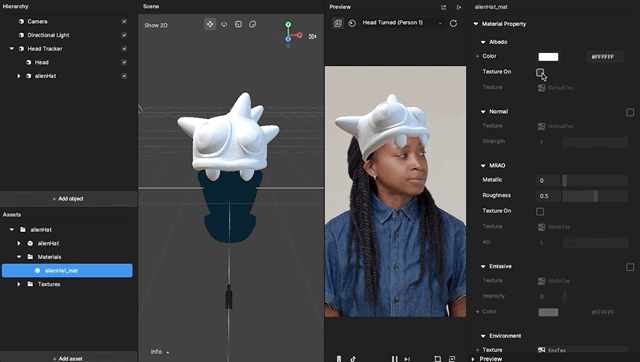The width and height of the screenshot is (640, 362).
Task: Click the Preview refresh icon
Action: (x=453, y=23)
